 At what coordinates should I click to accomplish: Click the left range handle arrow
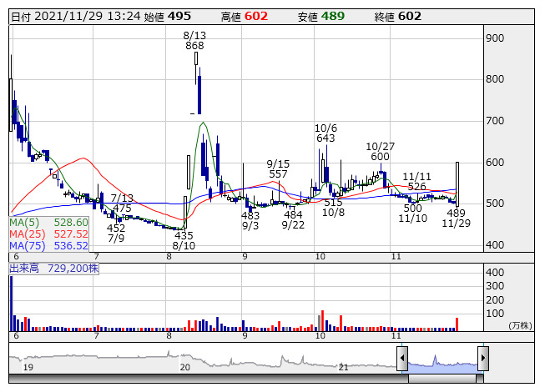402,359
